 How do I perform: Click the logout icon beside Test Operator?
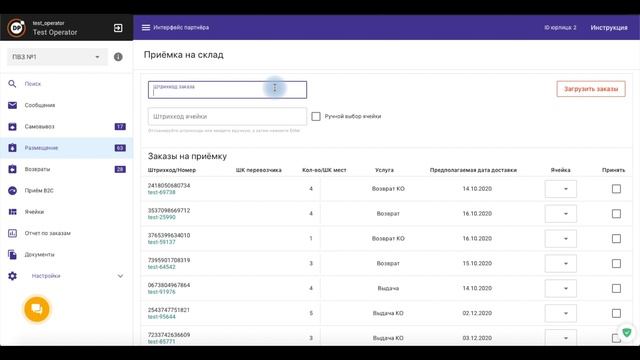[x=118, y=28]
